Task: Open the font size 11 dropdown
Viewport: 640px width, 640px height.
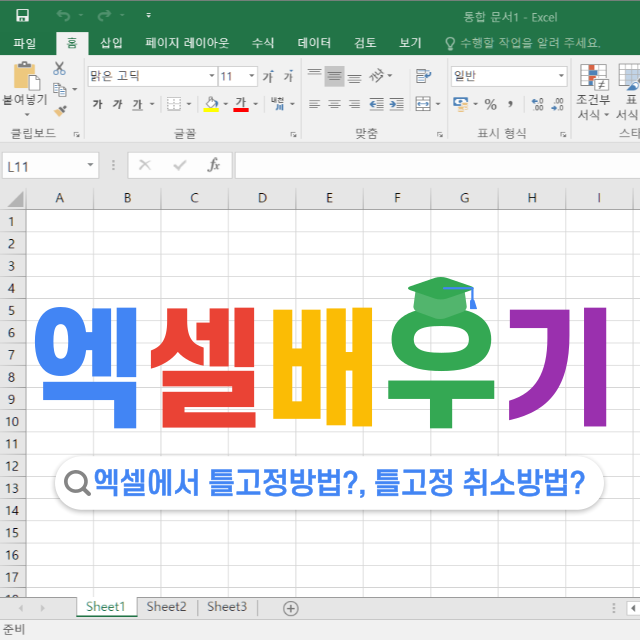Action: point(252,76)
